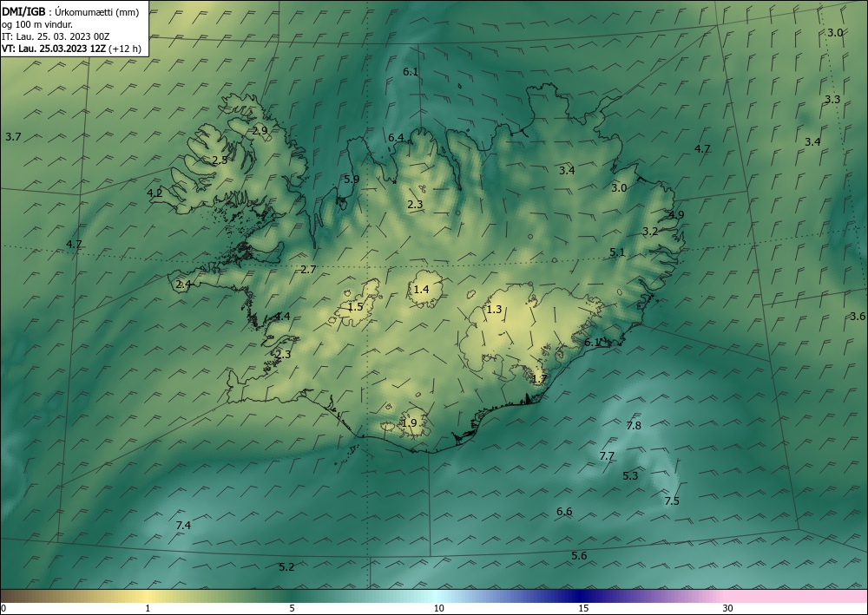The width and height of the screenshot is (868, 615).
Task: Click the valid time 'VT: Lau. 25.03.2023 12Z'
Action: 53,49
